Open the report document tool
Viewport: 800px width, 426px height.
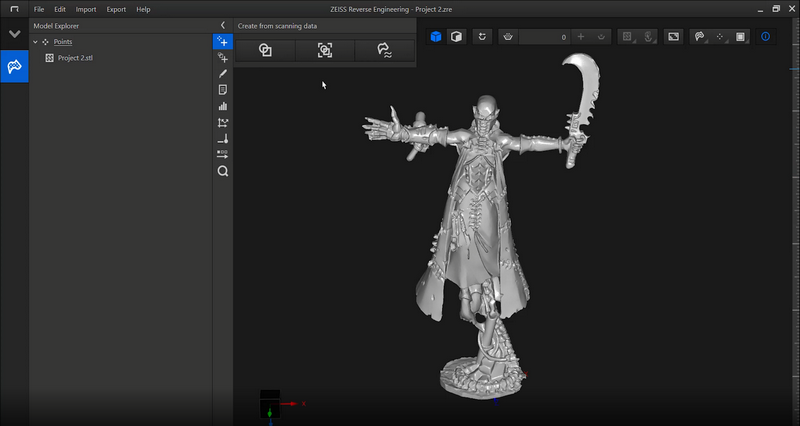point(223,89)
